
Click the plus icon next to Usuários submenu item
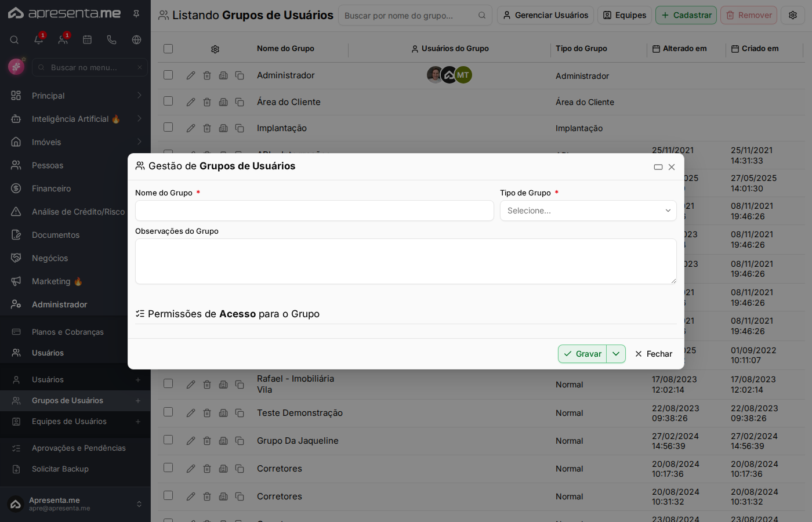coord(138,380)
